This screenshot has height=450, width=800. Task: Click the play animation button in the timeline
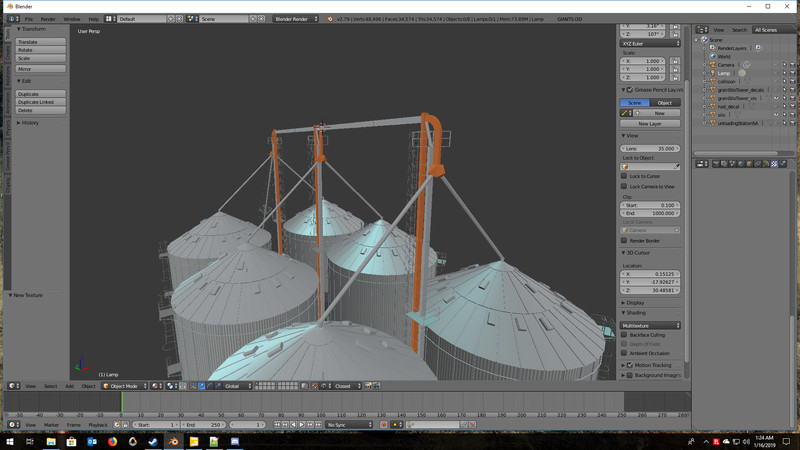pos(303,425)
